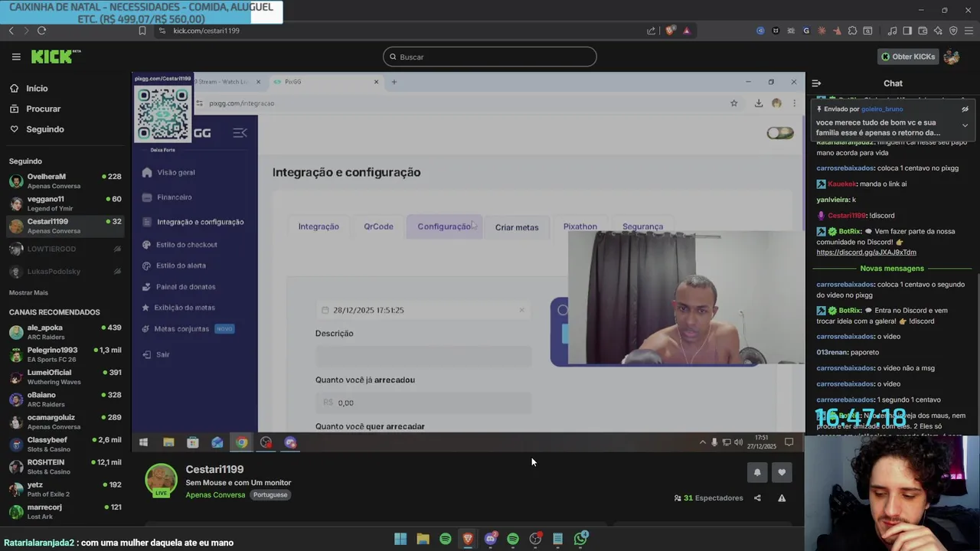Open Brave Rewards triangle icon
This screenshot has height=551, width=980.
pyautogui.click(x=687, y=31)
